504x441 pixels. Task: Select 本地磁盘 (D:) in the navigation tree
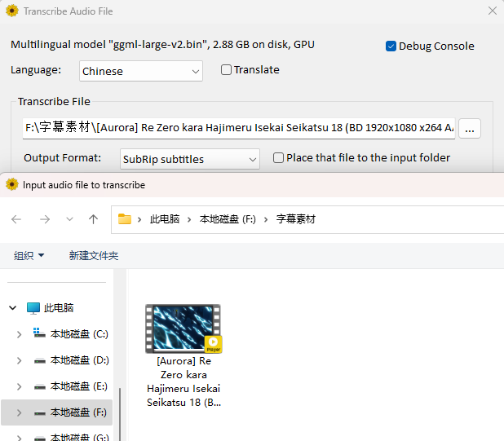79,360
